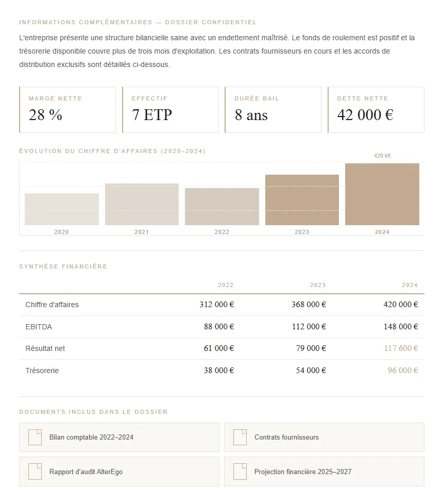Click the Projection financière 2025–2027 file icon
The image size is (443, 504).
(x=240, y=472)
